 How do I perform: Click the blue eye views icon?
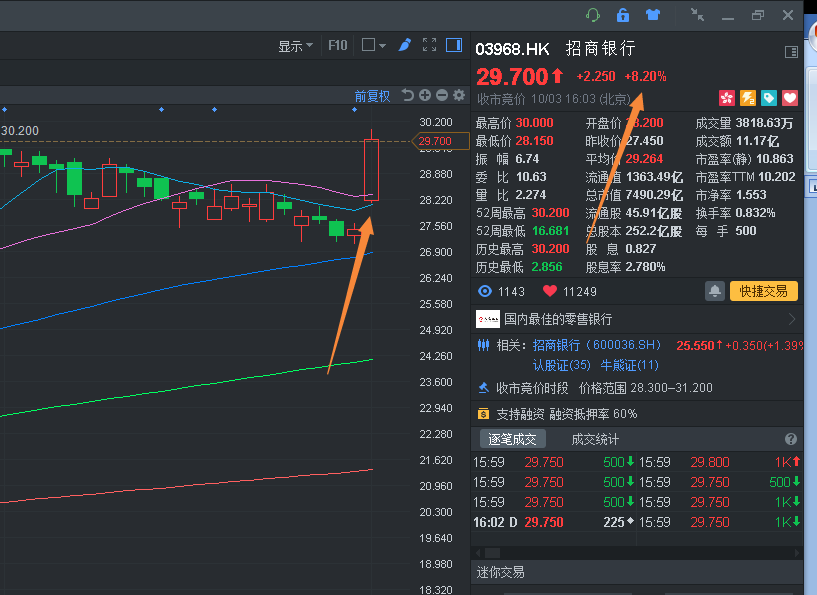click(x=485, y=291)
